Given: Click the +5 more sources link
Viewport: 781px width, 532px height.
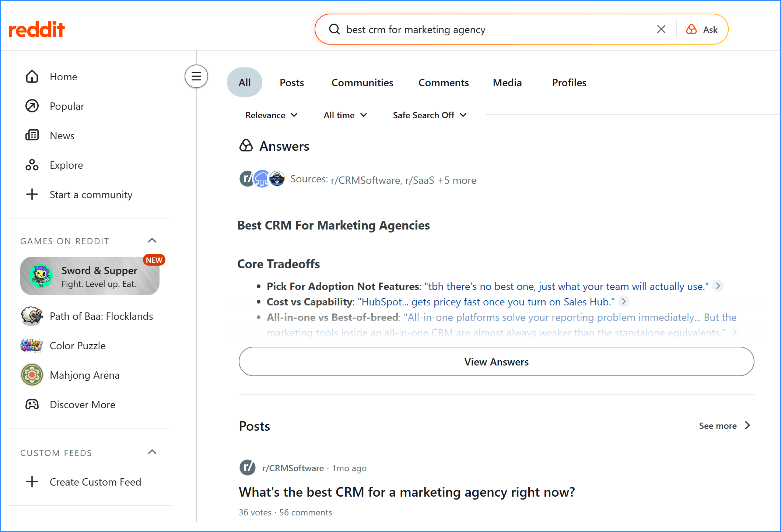Looking at the screenshot, I should pyautogui.click(x=457, y=180).
